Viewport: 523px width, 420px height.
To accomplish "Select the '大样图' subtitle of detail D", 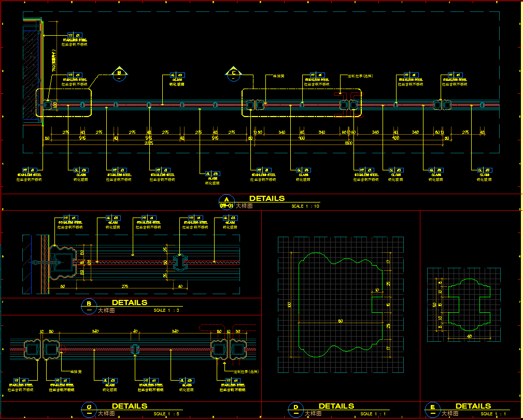I will [313, 414].
